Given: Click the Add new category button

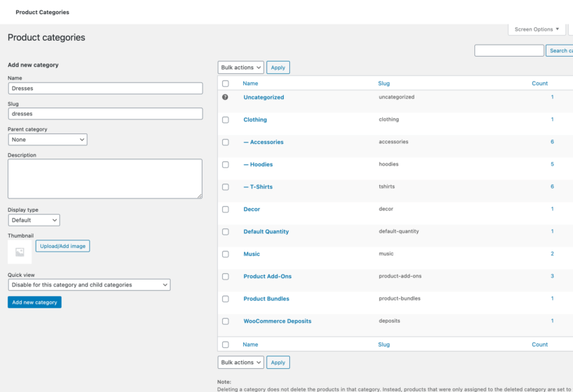Looking at the screenshot, I should coord(35,302).
